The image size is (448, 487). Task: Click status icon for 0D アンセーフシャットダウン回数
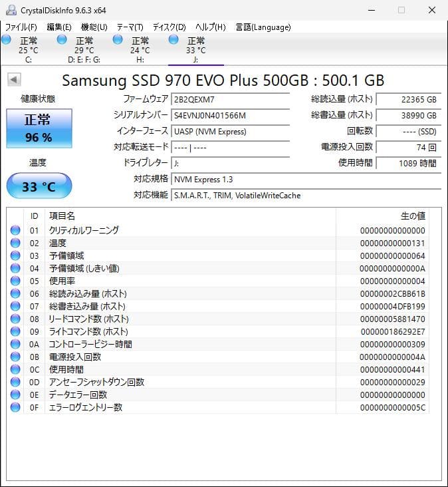click(x=15, y=382)
